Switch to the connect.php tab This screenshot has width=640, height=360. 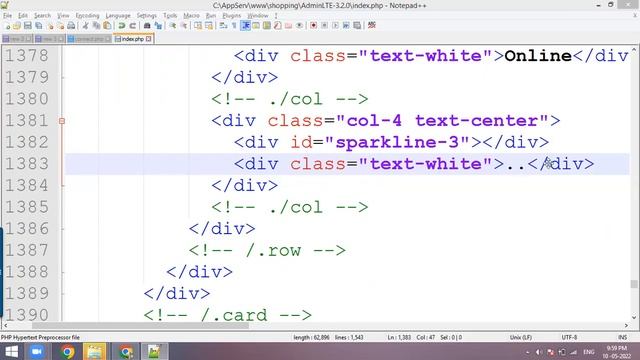[89, 39]
